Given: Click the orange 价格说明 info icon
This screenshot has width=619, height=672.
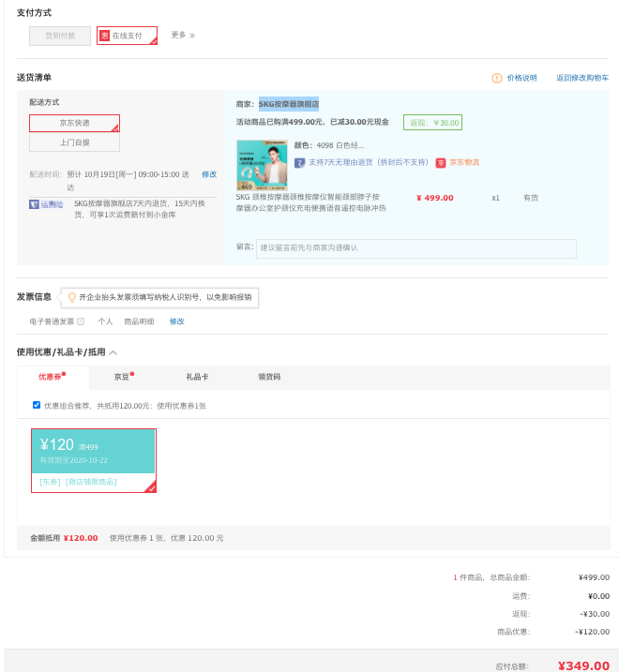Looking at the screenshot, I should (497, 78).
